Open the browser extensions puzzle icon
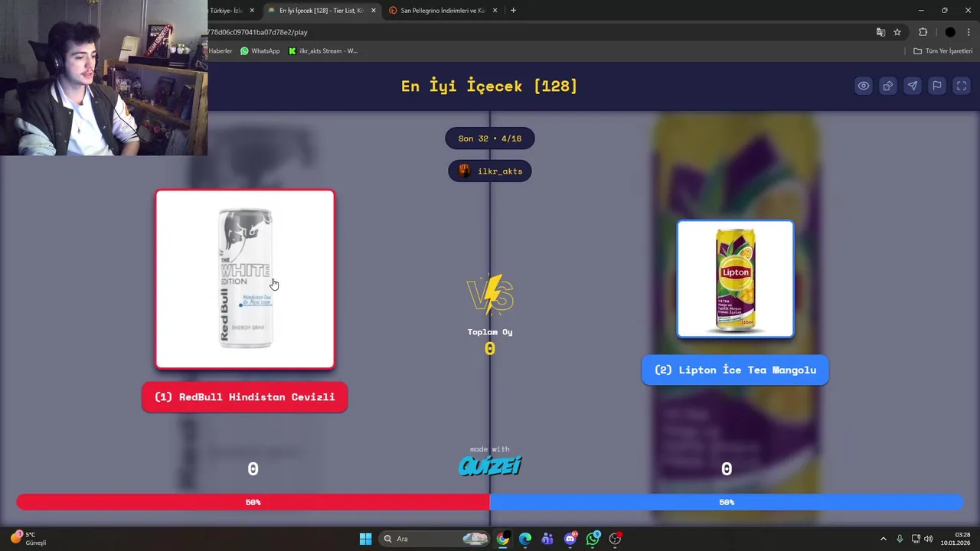The image size is (980, 551). pos(923,32)
